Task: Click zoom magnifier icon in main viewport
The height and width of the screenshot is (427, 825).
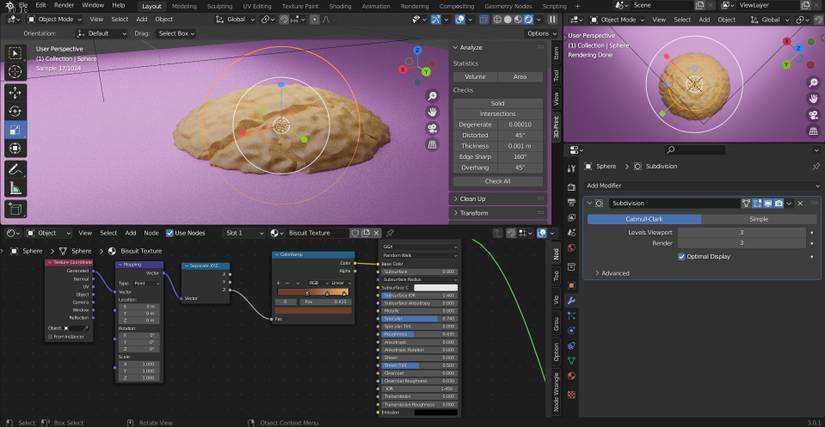Action: point(432,96)
